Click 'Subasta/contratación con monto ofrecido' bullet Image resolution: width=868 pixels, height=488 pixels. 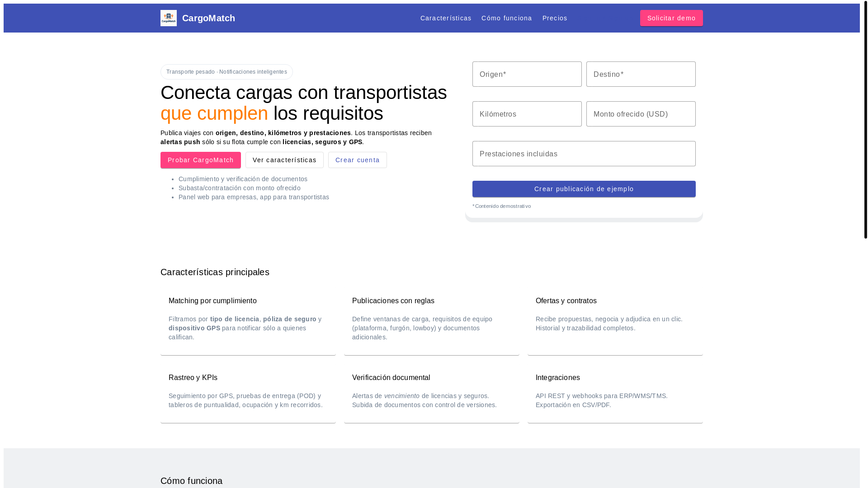coord(240,188)
